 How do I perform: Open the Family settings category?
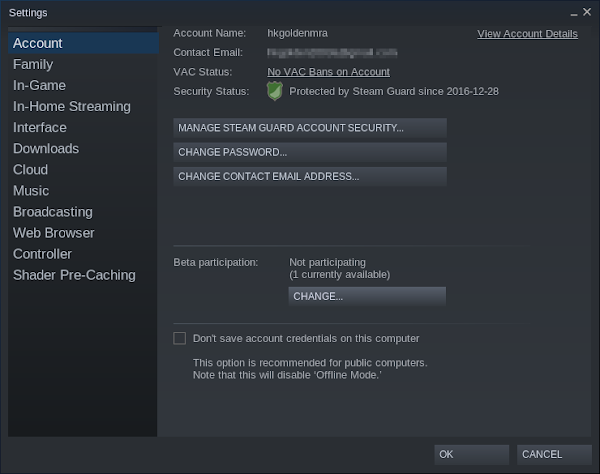[83, 64]
